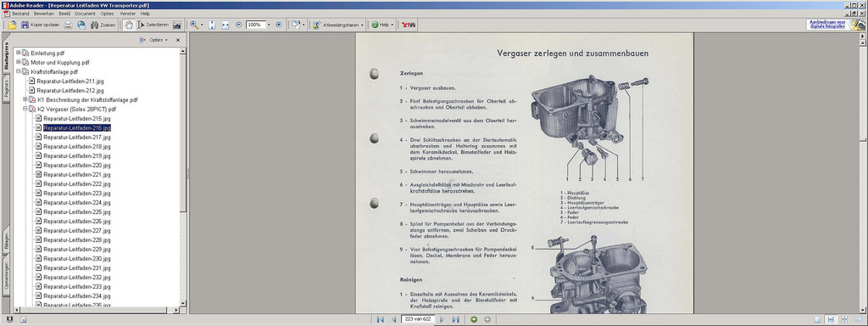The height and width of the screenshot is (326, 868).
Task: Select continuous page layout status icon
Action: (x=831, y=319)
